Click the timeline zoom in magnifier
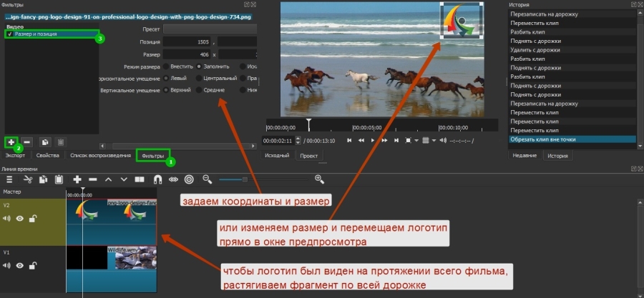The height and width of the screenshot is (298, 644). pos(319,179)
